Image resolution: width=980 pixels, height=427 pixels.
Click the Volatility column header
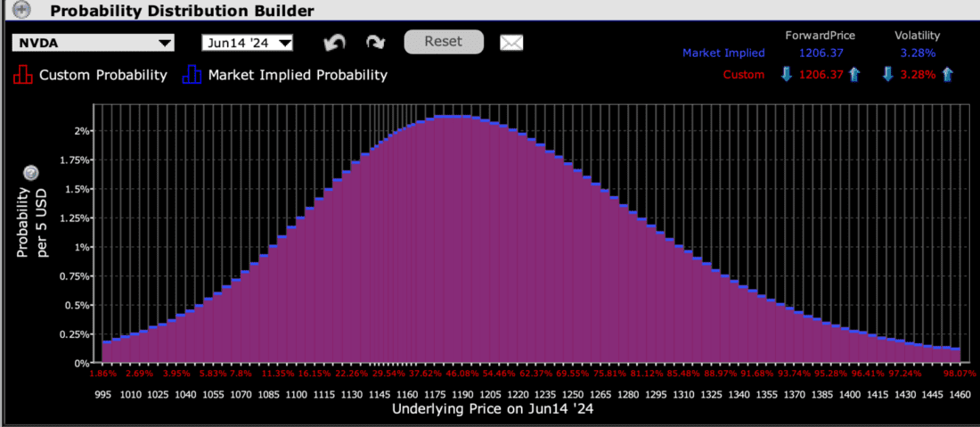[x=917, y=36]
